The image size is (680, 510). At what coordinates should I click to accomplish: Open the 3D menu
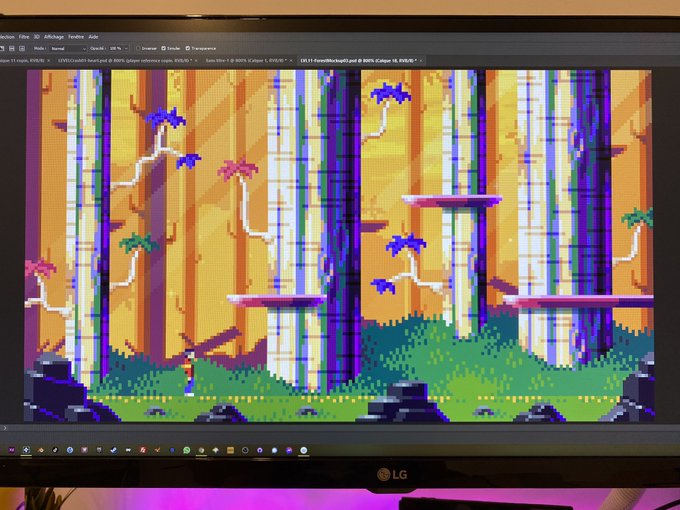click(x=36, y=37)
